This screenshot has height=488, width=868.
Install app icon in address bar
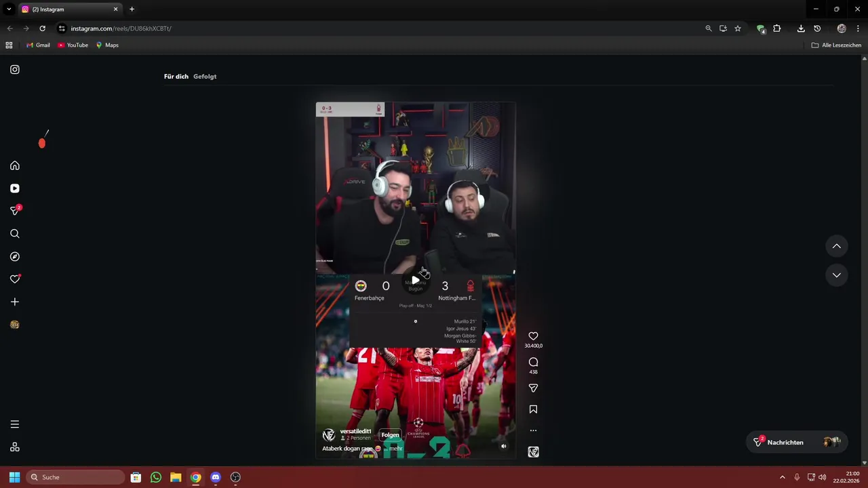[723, 28]
